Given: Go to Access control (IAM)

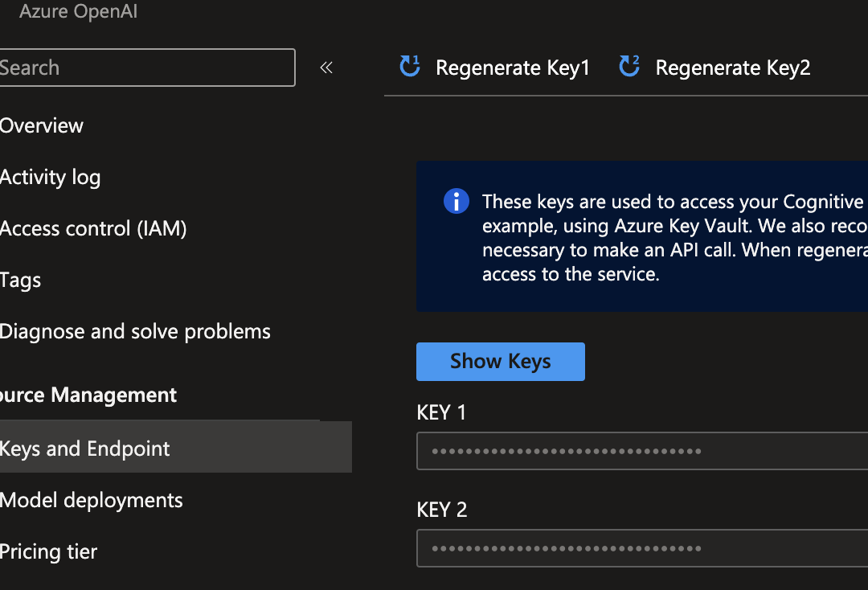Looking at the screenshot, I should coord(93,228).
